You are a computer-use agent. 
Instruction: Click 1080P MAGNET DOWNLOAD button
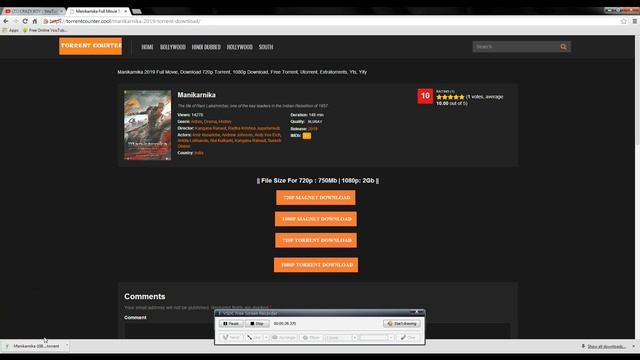point(316,219)
